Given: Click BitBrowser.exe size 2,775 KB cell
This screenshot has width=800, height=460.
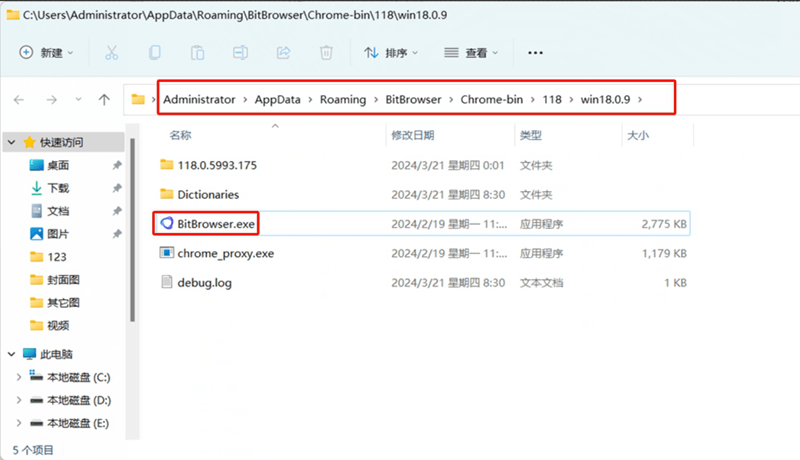Looking at the screenshot, I should (x=664, y=224).
